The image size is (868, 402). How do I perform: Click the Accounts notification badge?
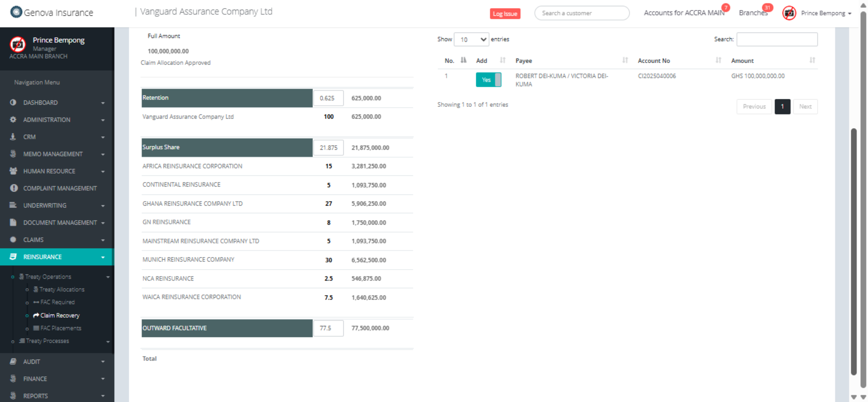tap(725, 8)
